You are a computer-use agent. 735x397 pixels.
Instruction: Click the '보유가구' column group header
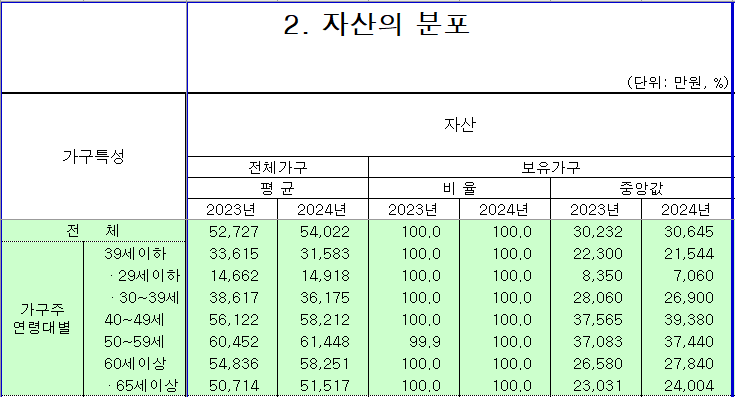point(550,167)
